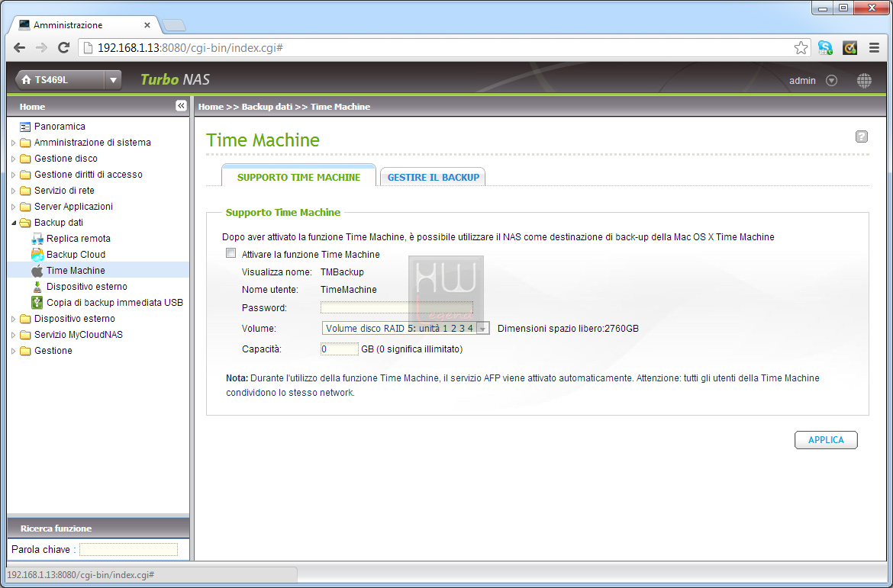Open Backup Cloud in the sidebar
This screenshot has width=893, height=588.
(76, 255)
